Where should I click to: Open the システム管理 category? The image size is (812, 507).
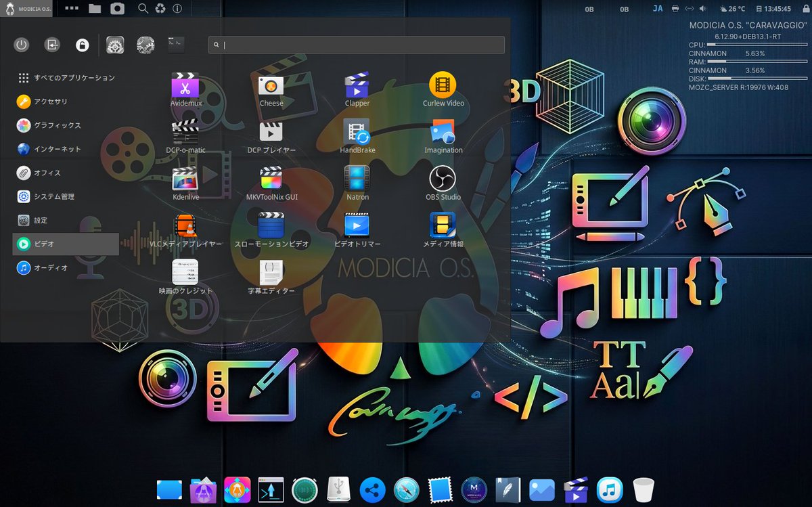(x=66, y=196)
